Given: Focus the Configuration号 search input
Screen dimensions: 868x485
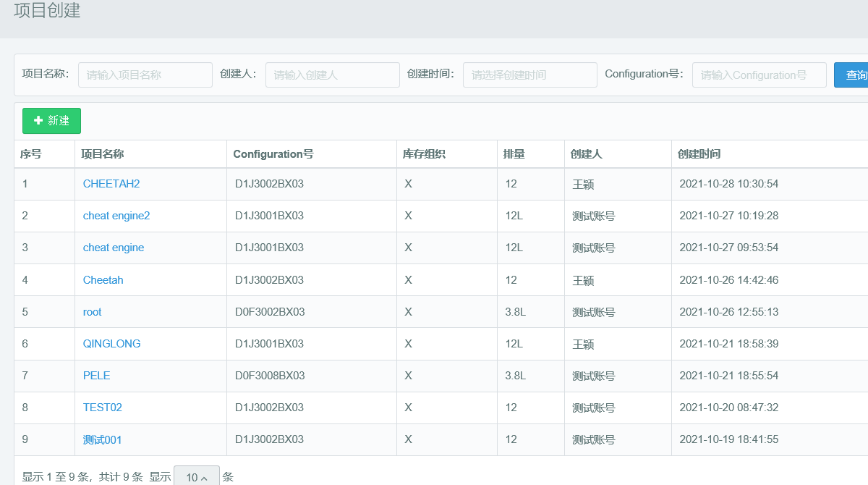Looking at the screenshot, I should pos(759,75).
